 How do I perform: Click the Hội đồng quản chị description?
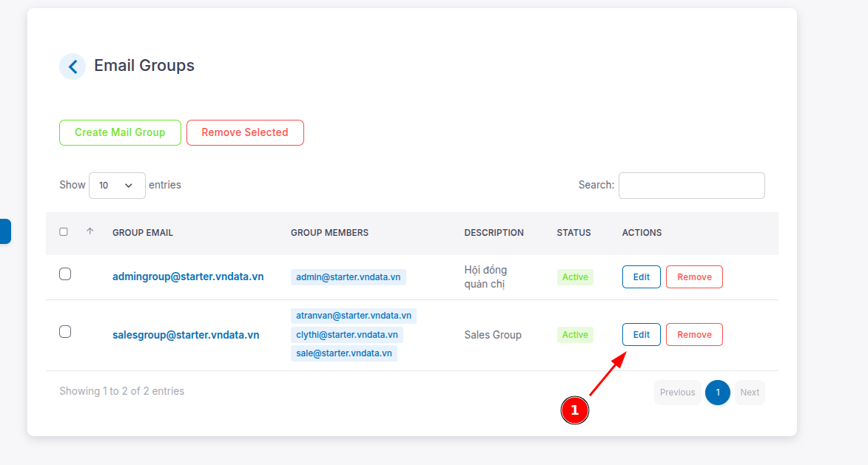coord(485,277)
